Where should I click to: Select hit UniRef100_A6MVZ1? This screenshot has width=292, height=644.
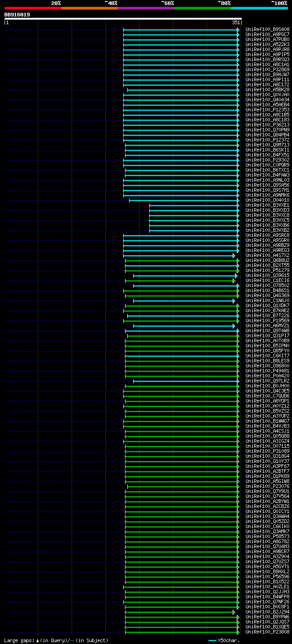click(x=267, y=326)
